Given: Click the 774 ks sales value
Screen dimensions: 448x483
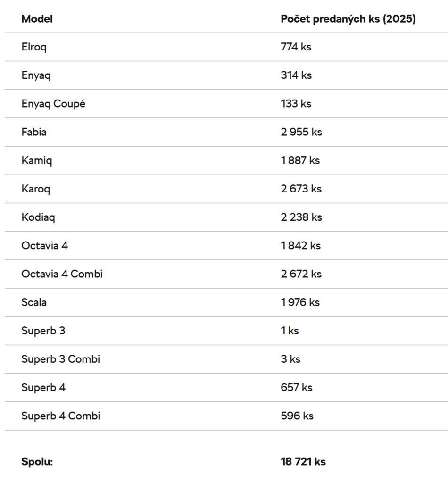Looking at the screenshot, I should 296,47.
